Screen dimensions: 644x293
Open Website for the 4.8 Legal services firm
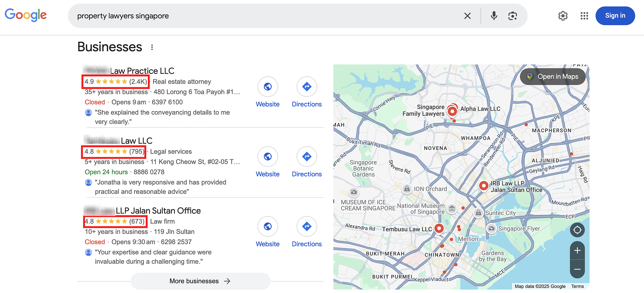coord(267,157)
